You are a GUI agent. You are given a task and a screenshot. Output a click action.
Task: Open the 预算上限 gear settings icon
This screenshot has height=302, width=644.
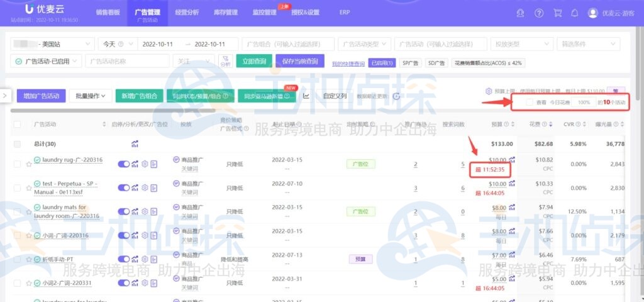(489, 91)
